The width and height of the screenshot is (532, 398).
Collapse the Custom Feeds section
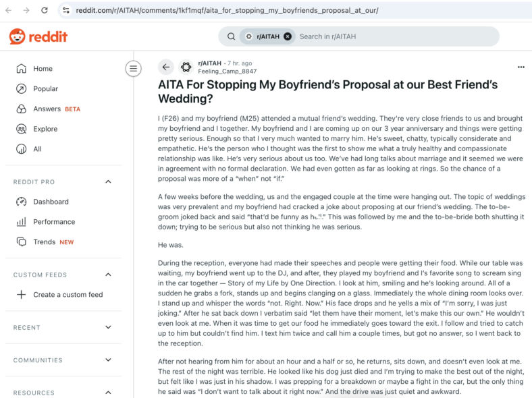pyautogui.click(x=108, y=275)
